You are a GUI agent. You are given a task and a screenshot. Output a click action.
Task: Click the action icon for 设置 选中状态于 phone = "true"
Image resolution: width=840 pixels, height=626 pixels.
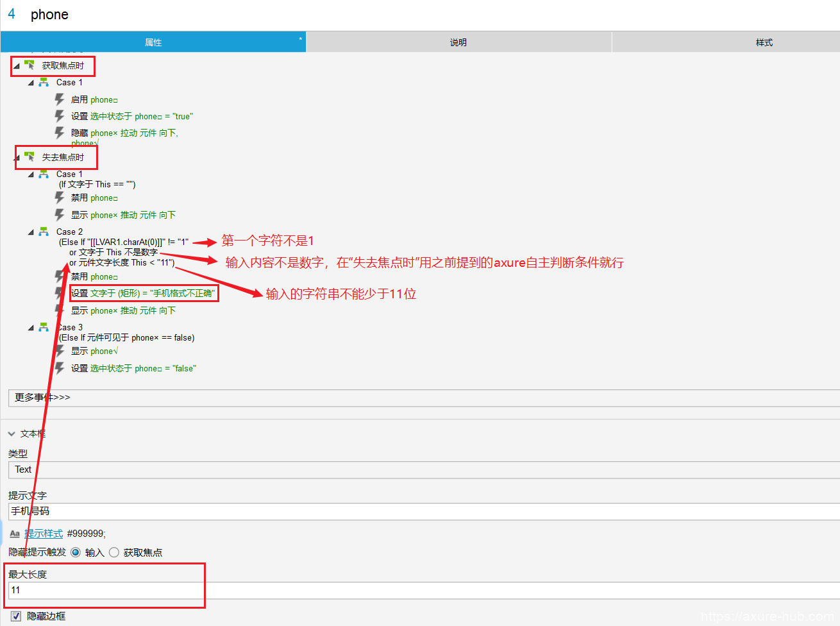pos(60,116)
